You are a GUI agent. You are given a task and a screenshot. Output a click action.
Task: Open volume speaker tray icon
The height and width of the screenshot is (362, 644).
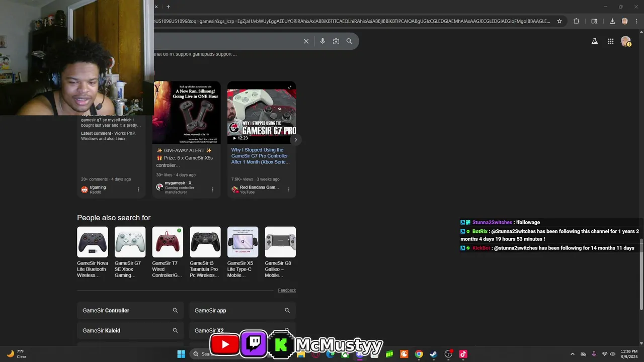[612, 354]
